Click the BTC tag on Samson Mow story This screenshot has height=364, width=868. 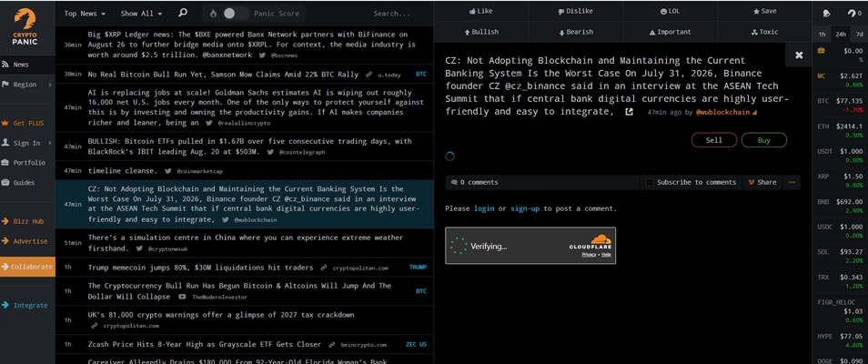pyautogui.click(x=420, y=75)
